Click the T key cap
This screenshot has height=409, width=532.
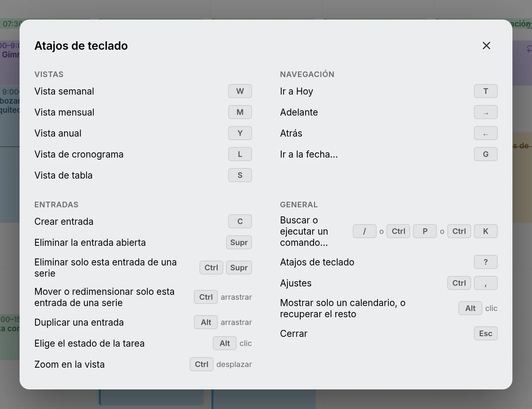[x=486, y=91]
